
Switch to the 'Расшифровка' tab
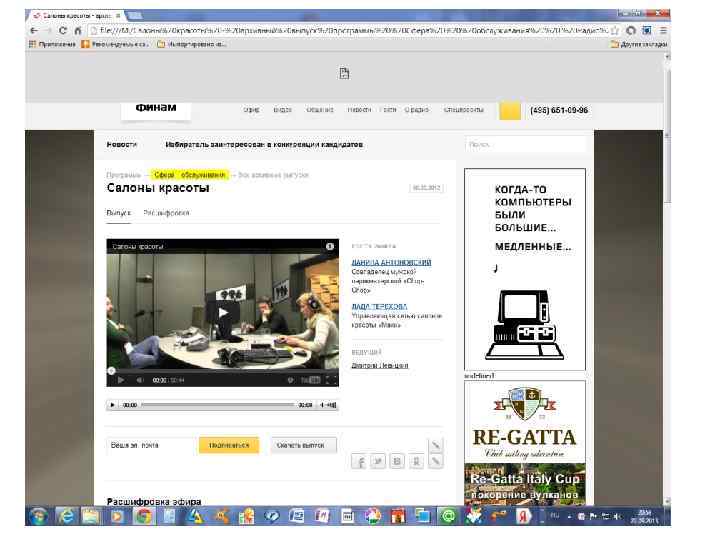click(166, 213)
